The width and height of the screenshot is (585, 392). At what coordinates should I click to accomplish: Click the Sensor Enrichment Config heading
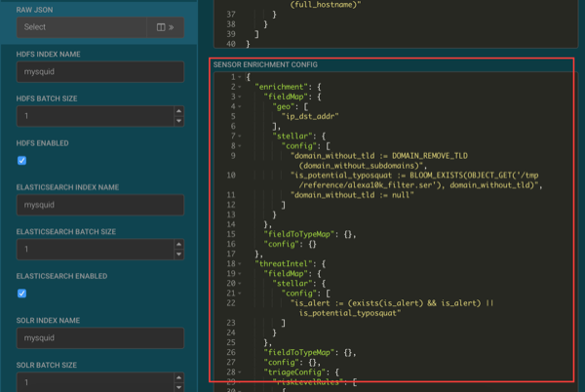pyautogui.click(x=265, y=65)
